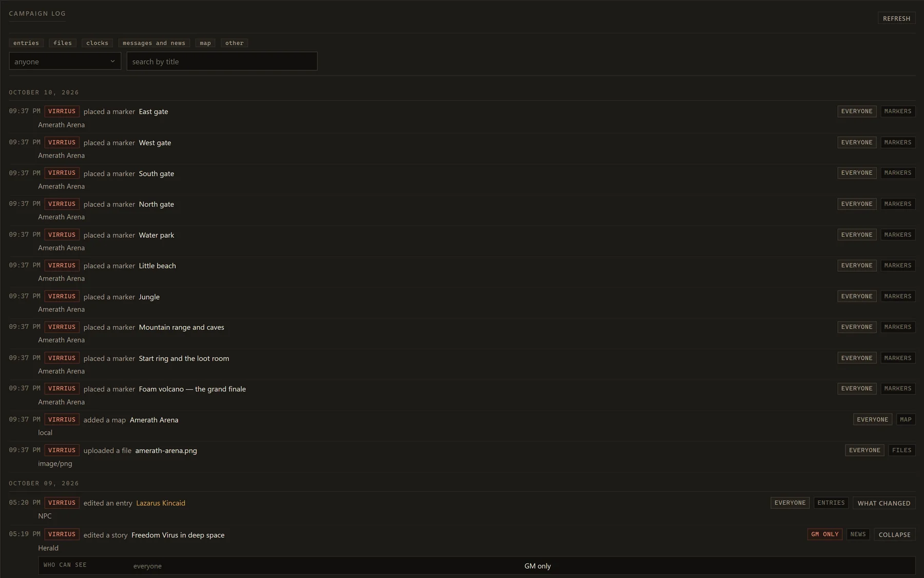Toggle the map filter chip
924x578 pixels.
point(205,43)
